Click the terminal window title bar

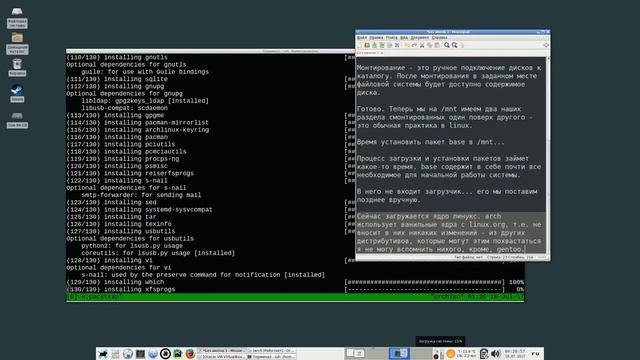(x=211, y=51)
